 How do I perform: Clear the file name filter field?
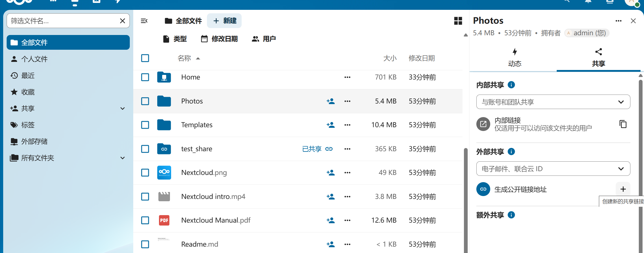point(123,21)
